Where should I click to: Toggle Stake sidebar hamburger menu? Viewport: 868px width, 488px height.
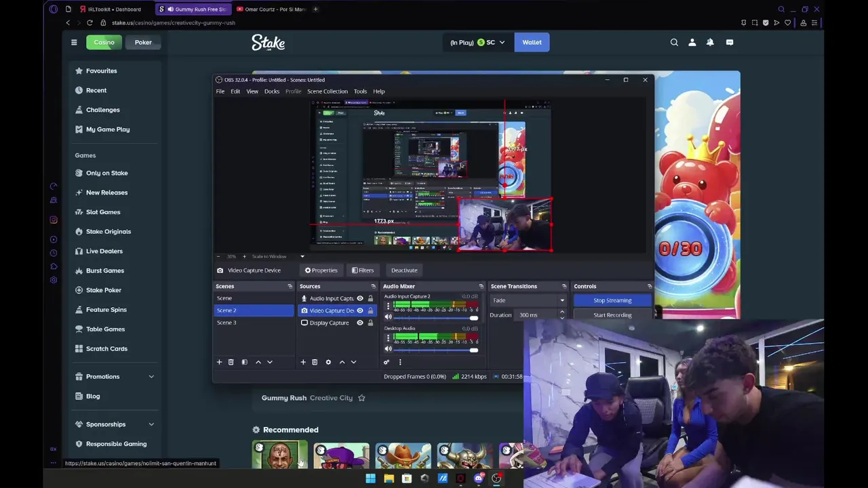74,42
